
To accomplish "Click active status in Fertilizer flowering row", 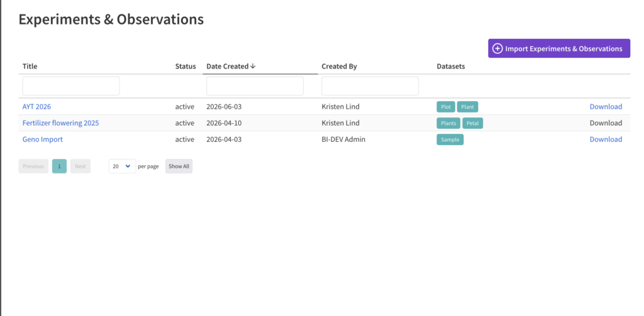I will (185, 123).
